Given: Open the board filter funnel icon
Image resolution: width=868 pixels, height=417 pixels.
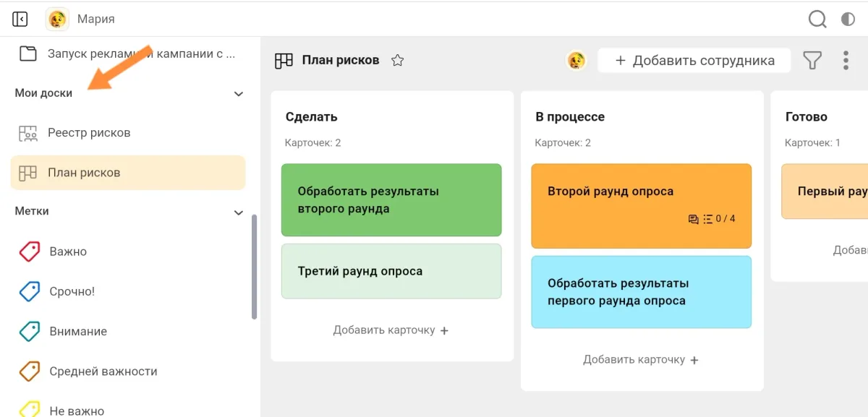Looking at the screenshot, I should tap(813, 61).
